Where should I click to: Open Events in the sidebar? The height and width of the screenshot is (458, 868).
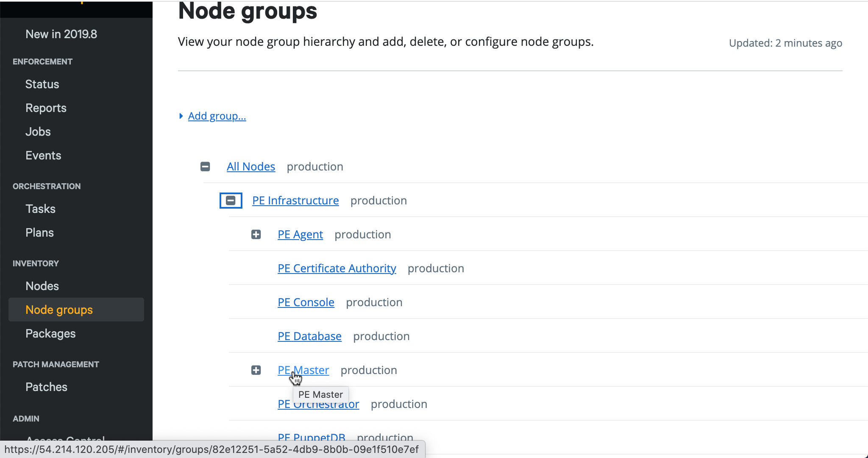coord(43,155)
